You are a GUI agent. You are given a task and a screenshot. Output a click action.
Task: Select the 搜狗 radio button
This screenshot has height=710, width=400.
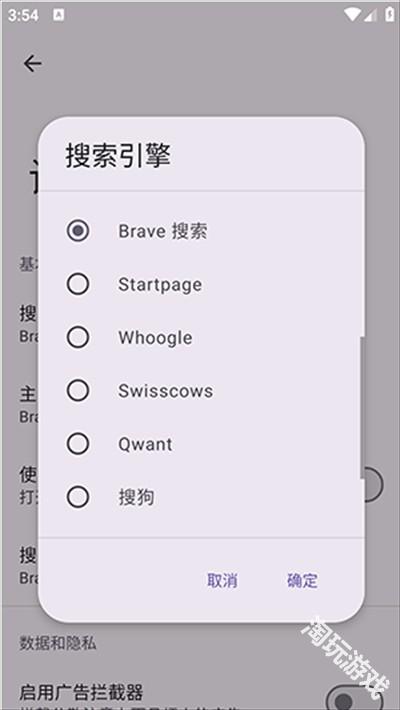tap(78, 497)
